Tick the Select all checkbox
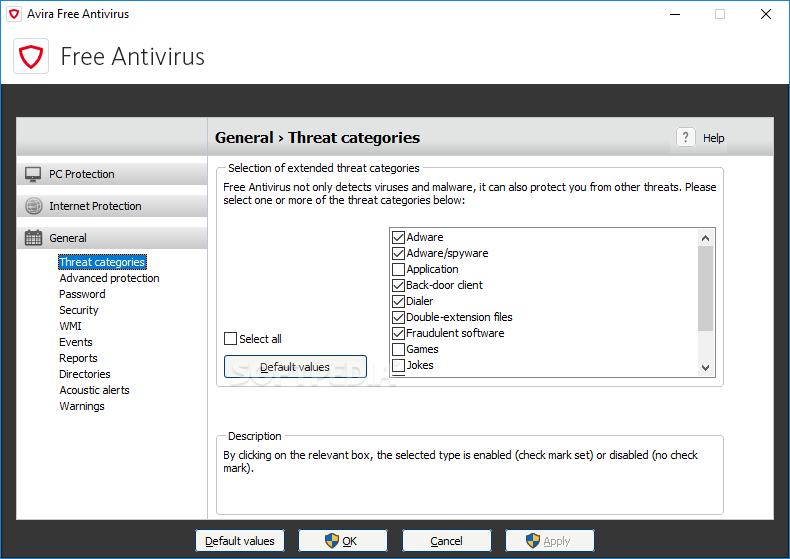 230,339
